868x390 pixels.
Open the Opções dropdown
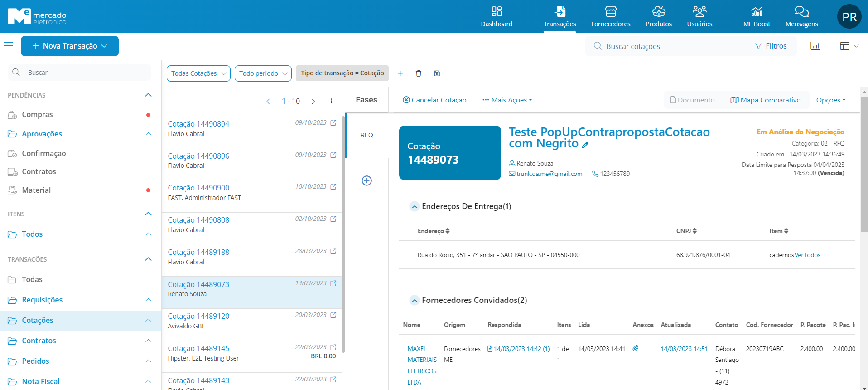831,100
